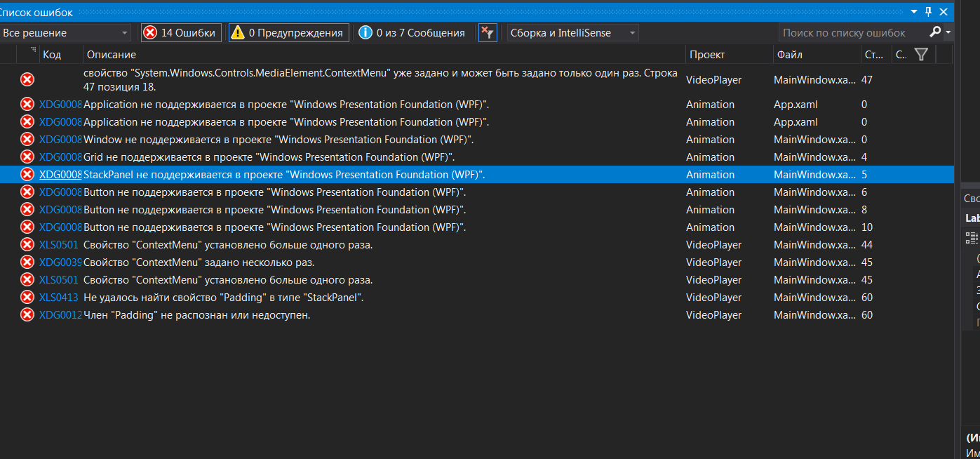The height and width of the screenshot is (459, 980).
Task: Toggle the 0 Предупреждения warnings filter
Action: pyautogui.click(x=288, y=32)
